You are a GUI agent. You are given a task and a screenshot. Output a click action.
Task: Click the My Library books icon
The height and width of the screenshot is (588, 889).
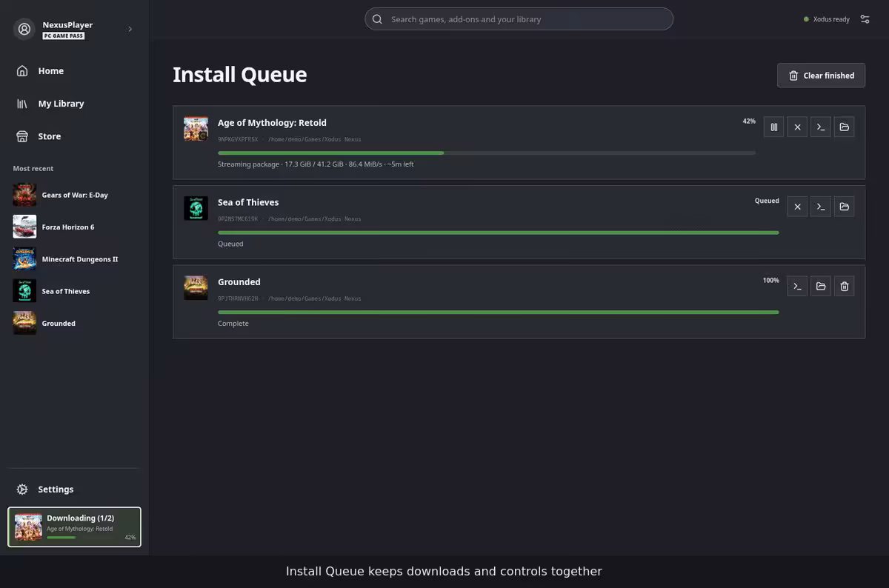[x=22, y=104]
